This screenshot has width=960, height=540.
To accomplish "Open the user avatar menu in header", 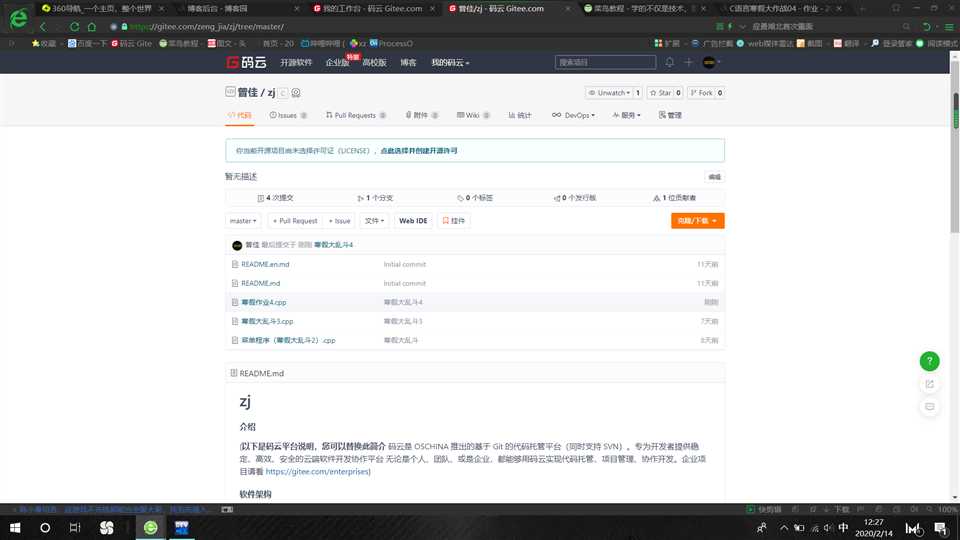I will pos(710,62).
